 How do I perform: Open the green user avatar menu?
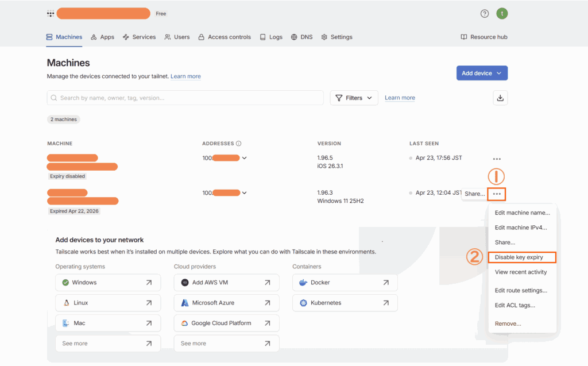502,13
